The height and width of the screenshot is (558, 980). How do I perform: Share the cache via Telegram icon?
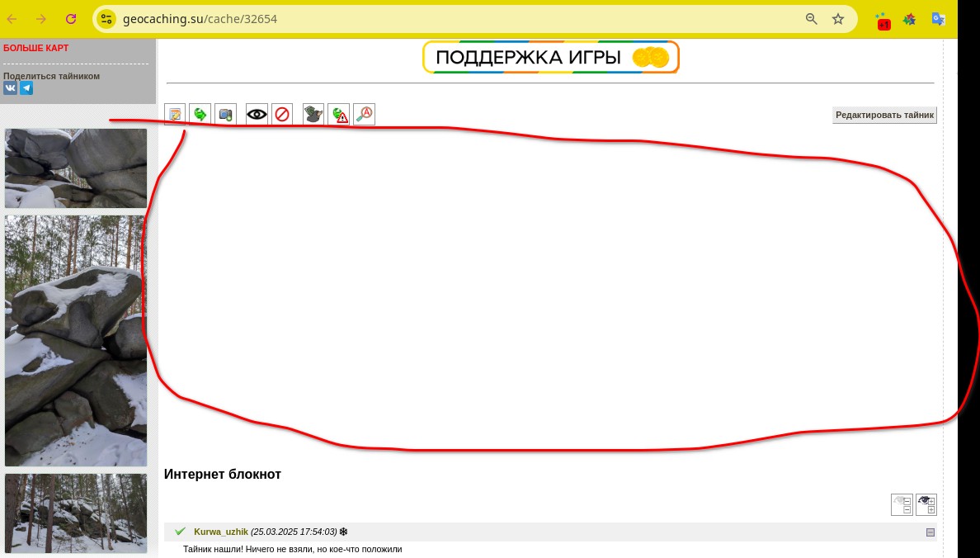point(26,88)
